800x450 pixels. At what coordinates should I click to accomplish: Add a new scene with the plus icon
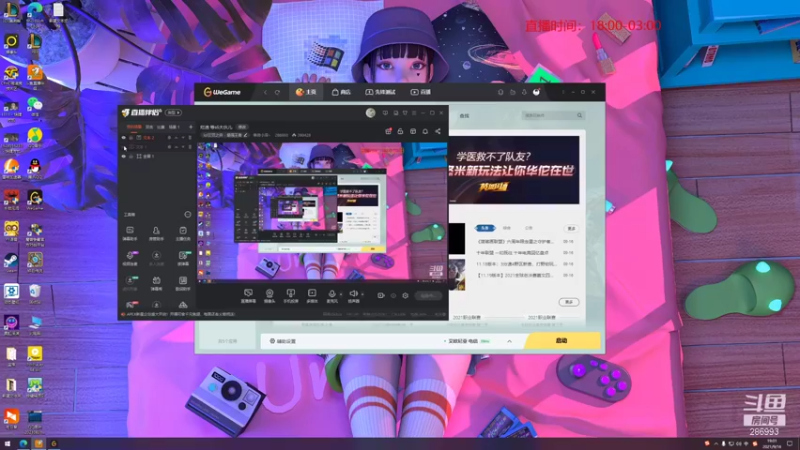[191, 127]
